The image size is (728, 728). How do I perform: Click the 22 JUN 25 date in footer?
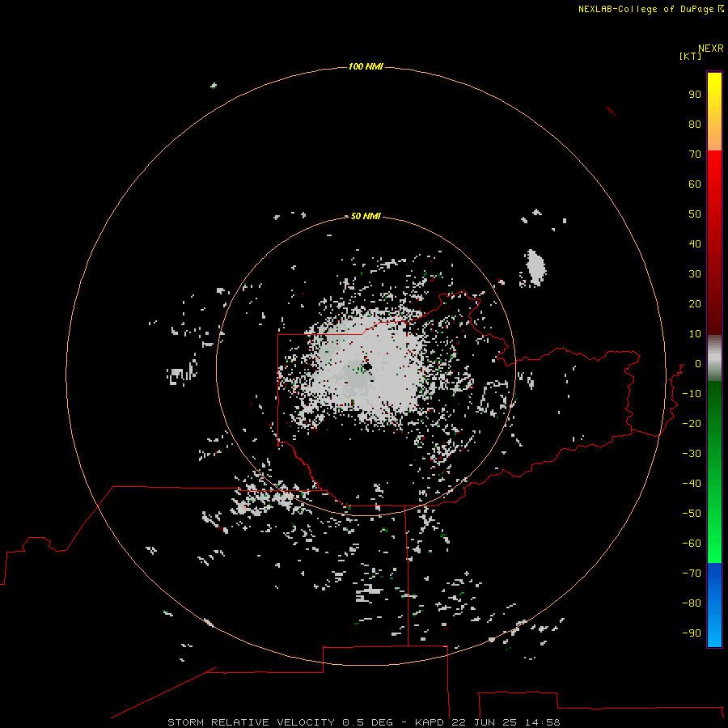click(484, 722)
